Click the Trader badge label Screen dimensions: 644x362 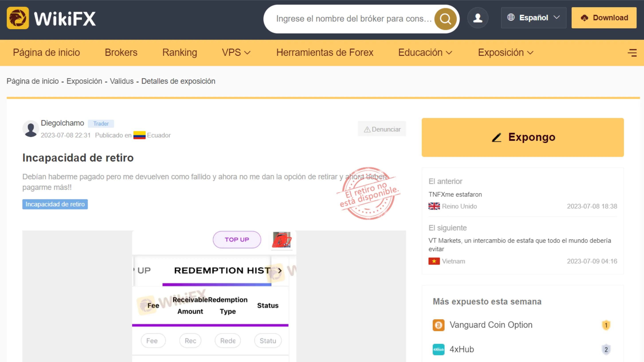coord(101,124)
